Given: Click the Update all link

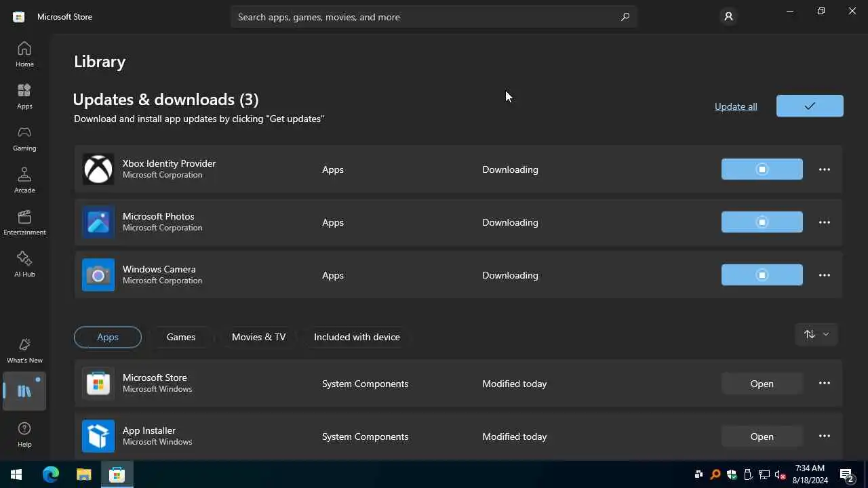Looking at the screenshot, I should pos(736,106).
